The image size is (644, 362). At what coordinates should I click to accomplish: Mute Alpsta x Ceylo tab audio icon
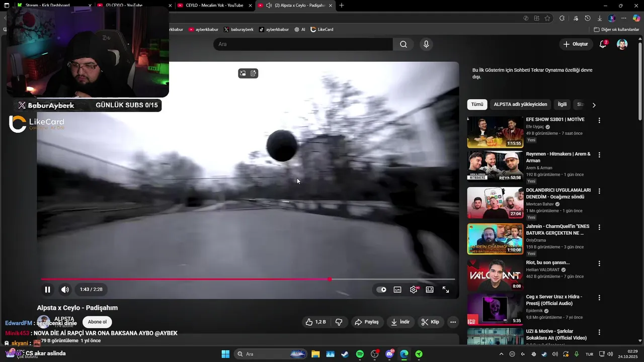pos(269,5)
